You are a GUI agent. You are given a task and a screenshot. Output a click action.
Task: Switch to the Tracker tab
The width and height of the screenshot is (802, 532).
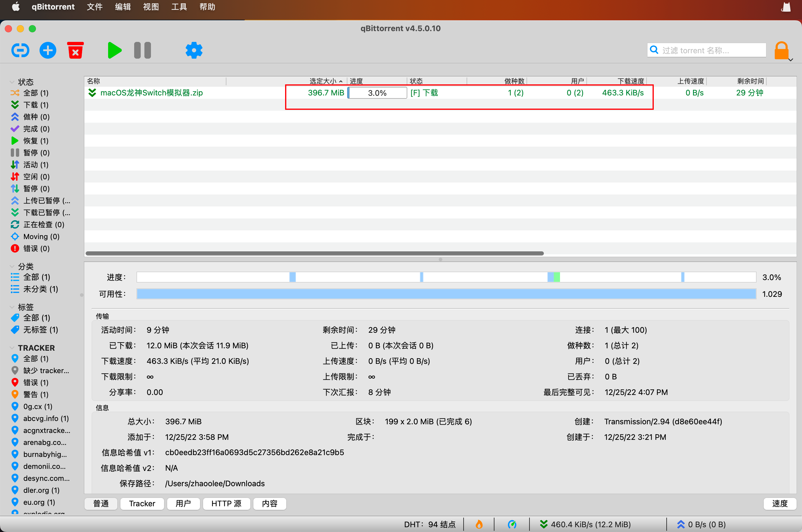pyautogui.click(x=142, y=504)
